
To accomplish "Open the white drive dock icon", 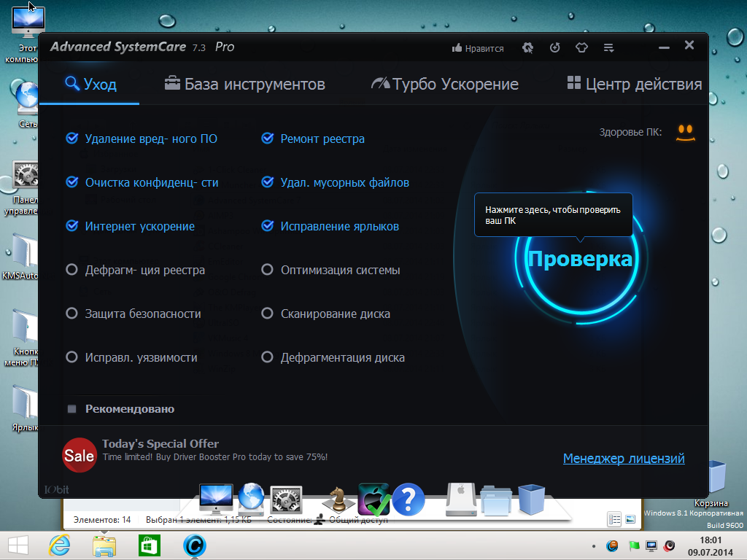I will coord(461,499).
